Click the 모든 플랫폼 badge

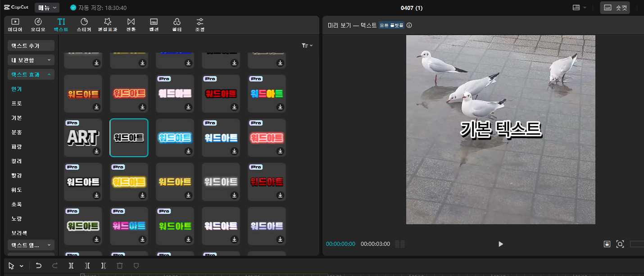click(391, 26)
